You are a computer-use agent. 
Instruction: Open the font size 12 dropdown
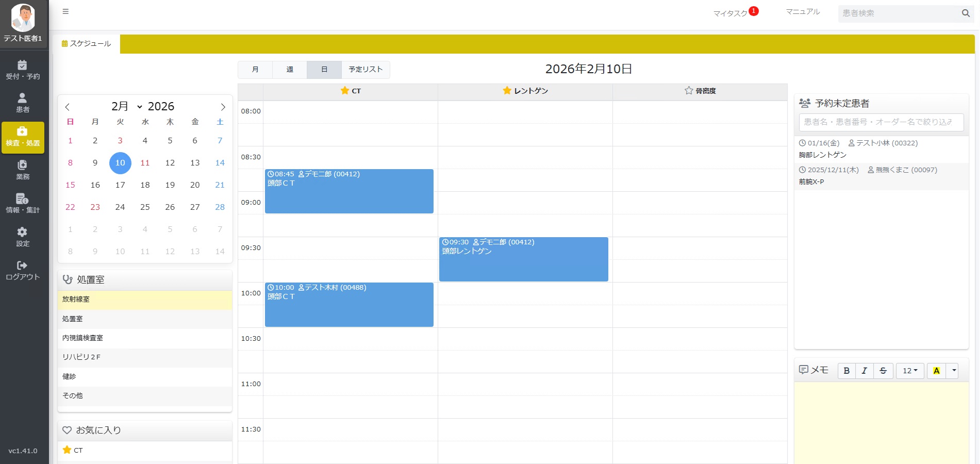click(910, 371)
